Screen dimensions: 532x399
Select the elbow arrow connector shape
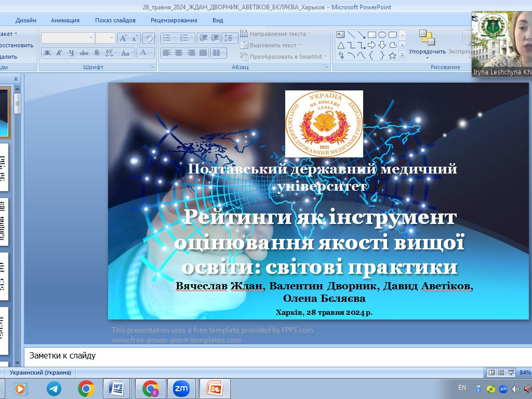pos(362,45)
